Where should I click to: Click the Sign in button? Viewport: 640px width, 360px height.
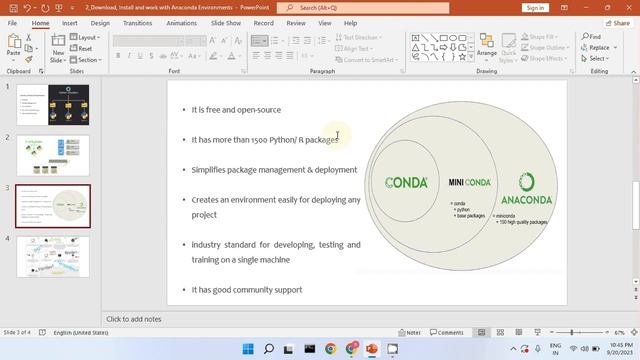click(x=535, y=8)
